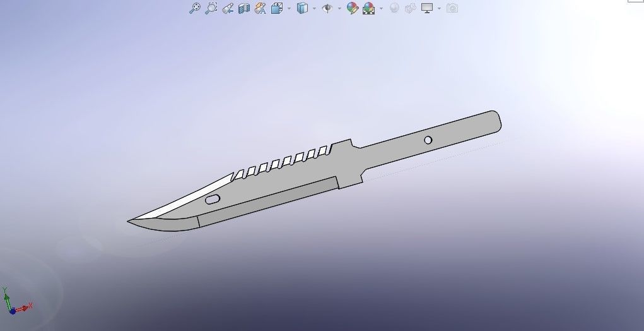
Task: Click the Zoom to Fit magnifier icon
Action: (195, 8)
